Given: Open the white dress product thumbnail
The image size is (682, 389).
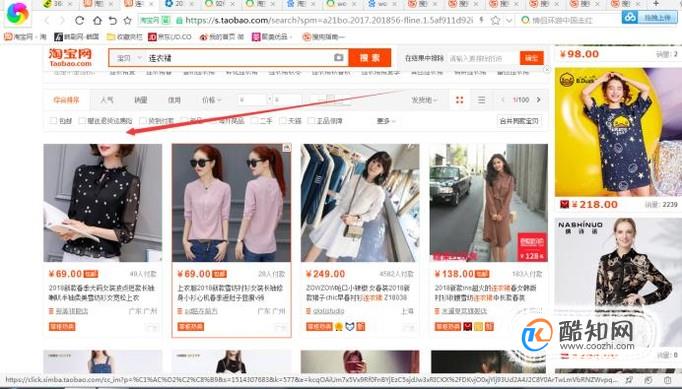Looking at the screenshot, I should point(360,203).
